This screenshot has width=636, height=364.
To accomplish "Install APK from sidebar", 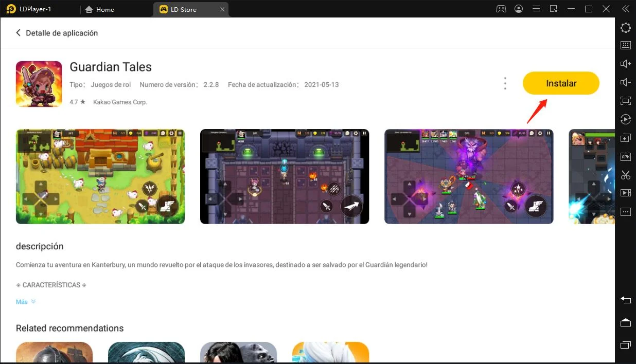I will tap(626, 156).
